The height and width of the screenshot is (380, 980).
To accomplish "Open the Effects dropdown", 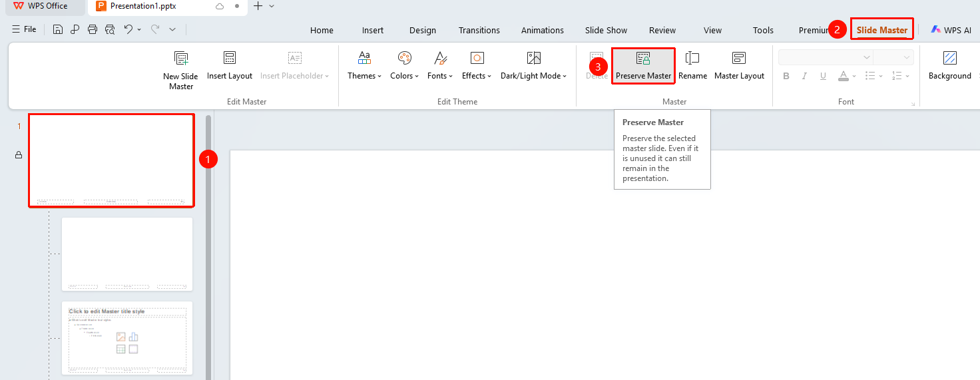I will click(477, 65).
